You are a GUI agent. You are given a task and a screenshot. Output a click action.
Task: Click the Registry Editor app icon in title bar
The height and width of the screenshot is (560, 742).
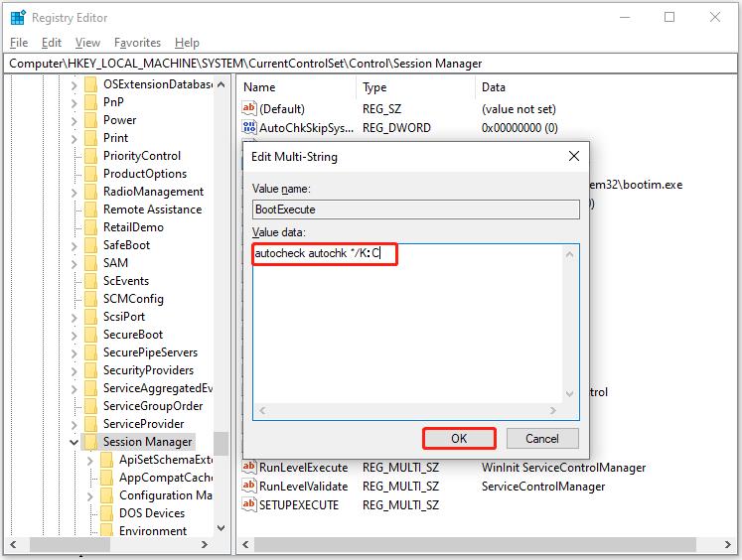[x=18, y=18]
